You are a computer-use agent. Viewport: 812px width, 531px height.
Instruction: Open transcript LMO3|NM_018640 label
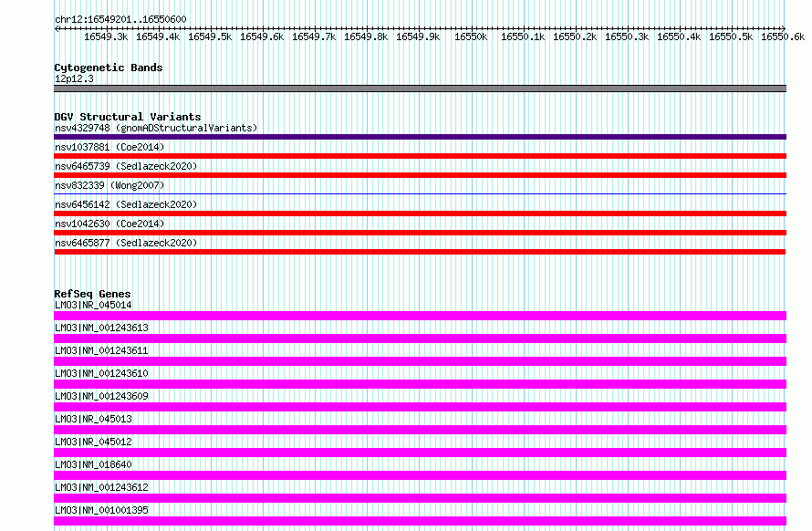(x=93, y=464)
